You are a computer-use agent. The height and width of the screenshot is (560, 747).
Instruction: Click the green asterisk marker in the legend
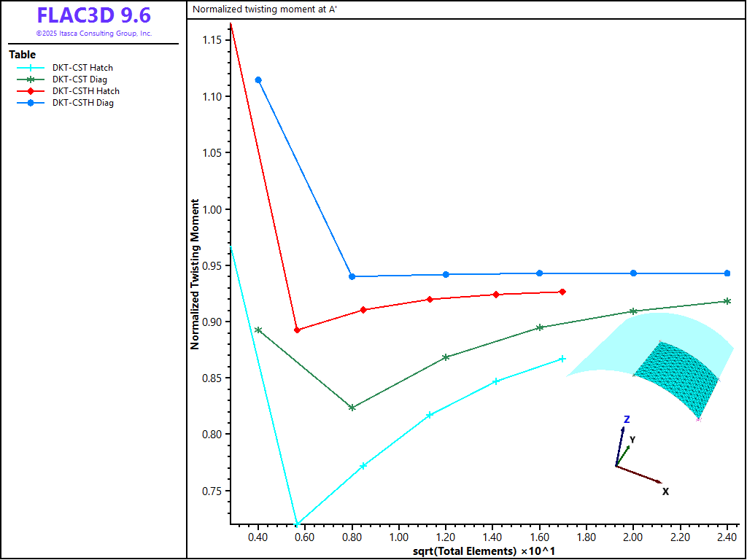pyautogui.click(x=30, y=79)
